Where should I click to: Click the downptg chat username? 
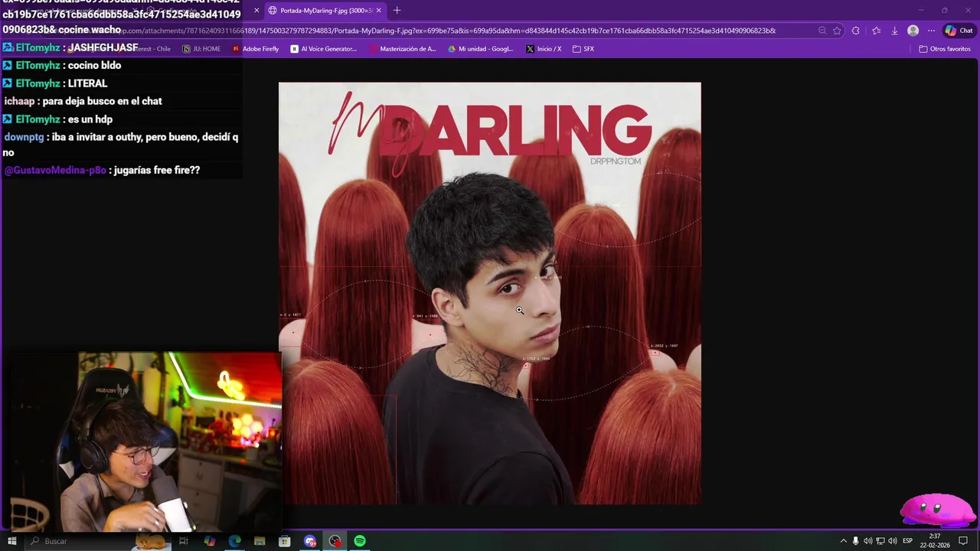click(x=24, y=137)
